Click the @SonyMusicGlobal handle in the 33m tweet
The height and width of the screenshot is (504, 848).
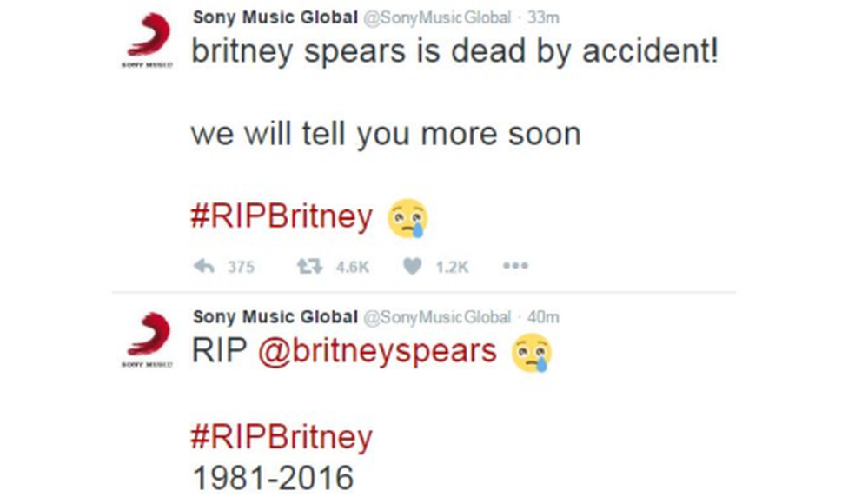[x=437, y=17]
